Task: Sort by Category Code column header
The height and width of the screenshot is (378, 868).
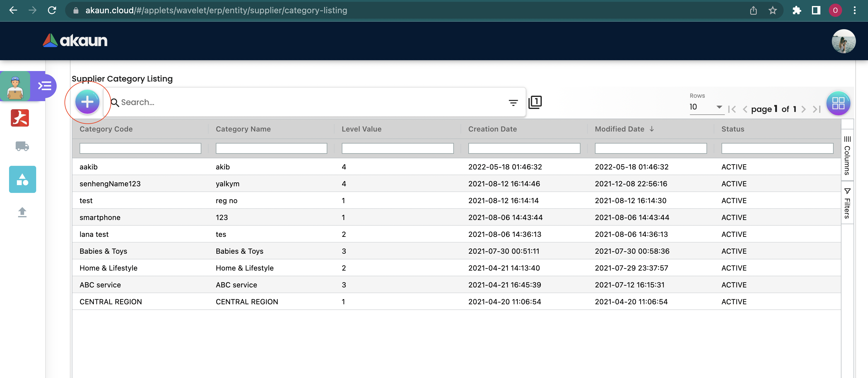Action: pos(106,129)
